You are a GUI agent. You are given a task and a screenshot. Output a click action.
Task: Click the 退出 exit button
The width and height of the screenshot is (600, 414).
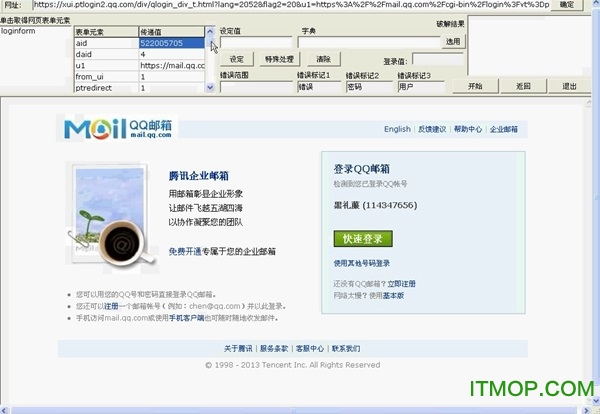coord(569,86)
